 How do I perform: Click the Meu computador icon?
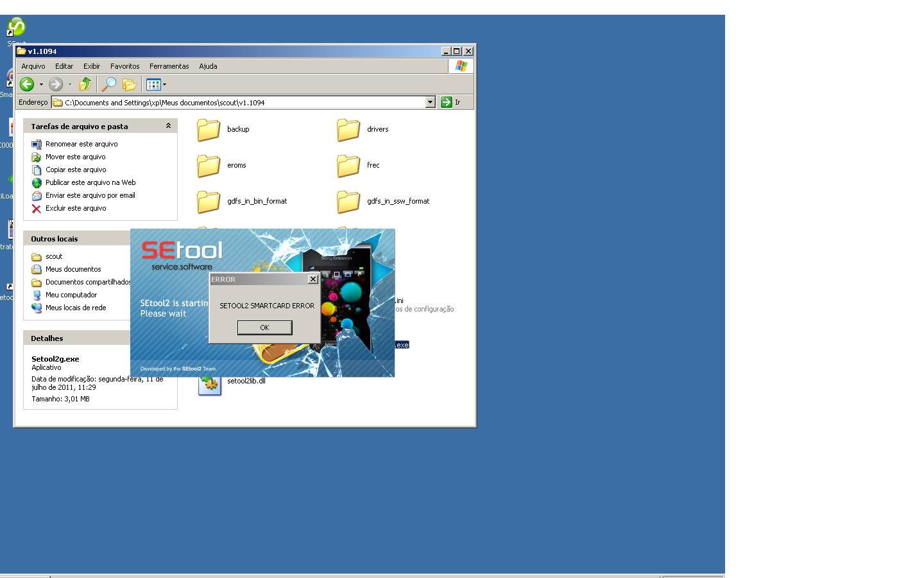click(x=37, y=295)
